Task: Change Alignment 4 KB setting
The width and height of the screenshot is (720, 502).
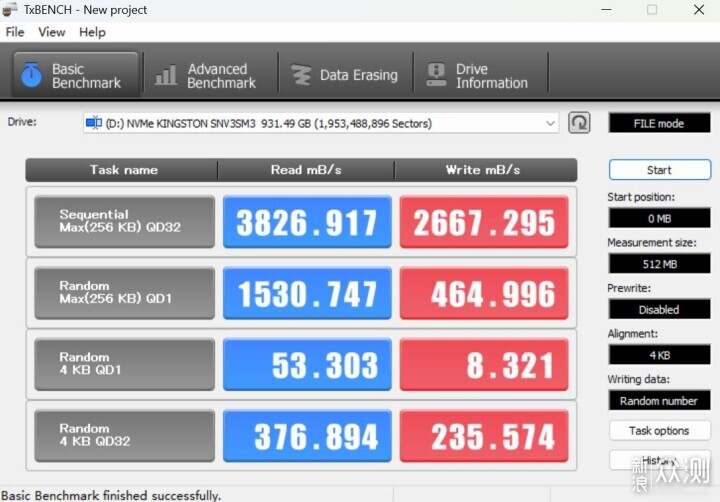Action: [659, 355]
